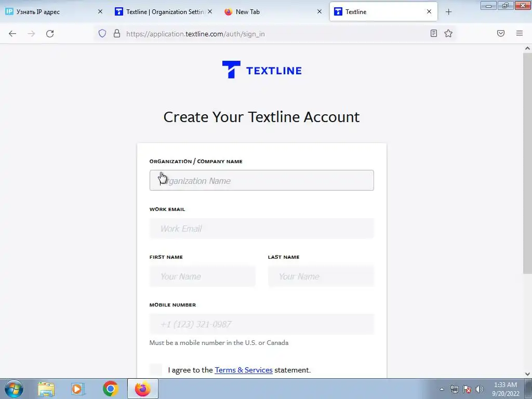Focus the Mobile Number field
The image size is (532, 399).
(x=262, y=324)
